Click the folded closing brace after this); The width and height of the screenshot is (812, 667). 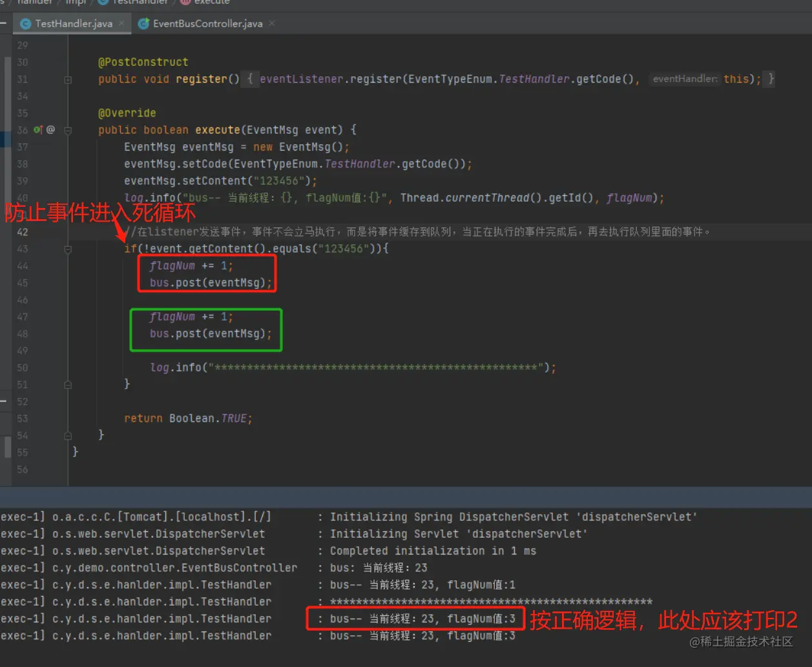[x=769, y=79]
